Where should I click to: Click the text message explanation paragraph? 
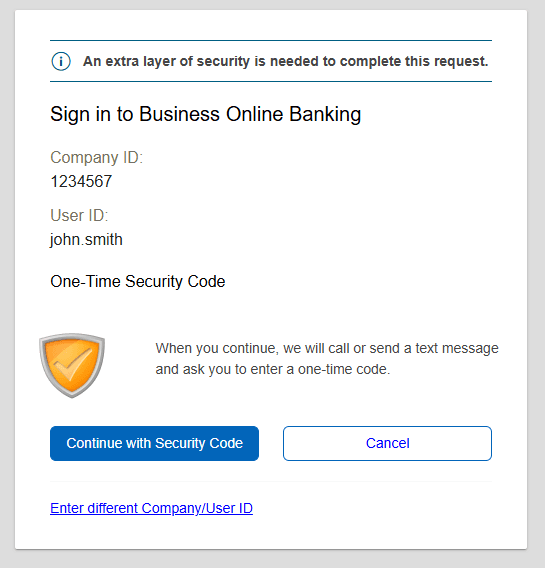pos(327,359)
